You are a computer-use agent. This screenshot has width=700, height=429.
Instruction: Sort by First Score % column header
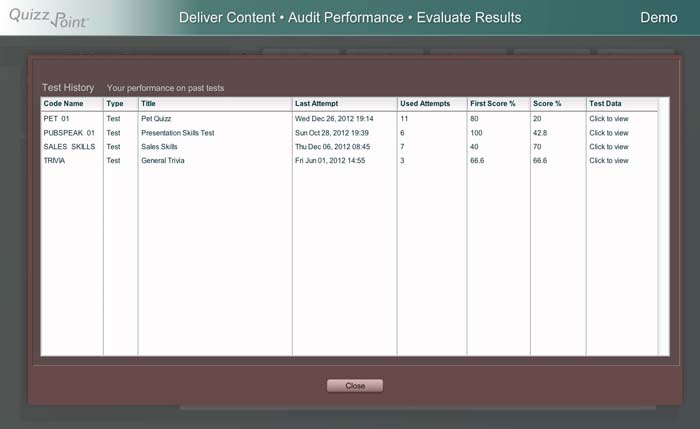[499, 104]
